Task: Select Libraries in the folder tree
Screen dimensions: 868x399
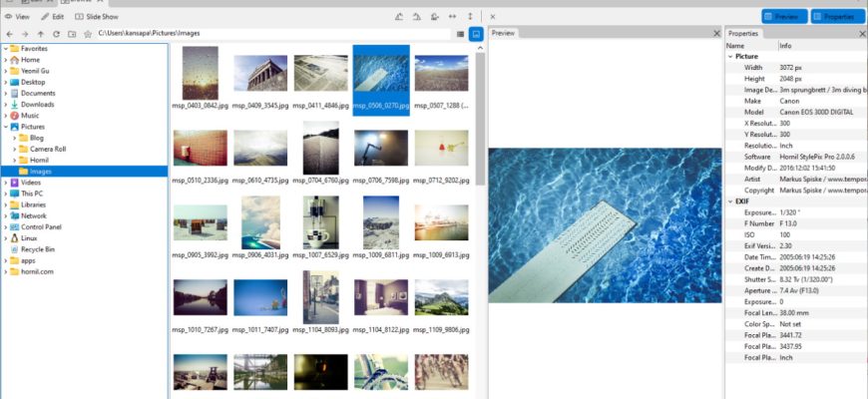Action: pyautogui.click(x=28, y=204)
